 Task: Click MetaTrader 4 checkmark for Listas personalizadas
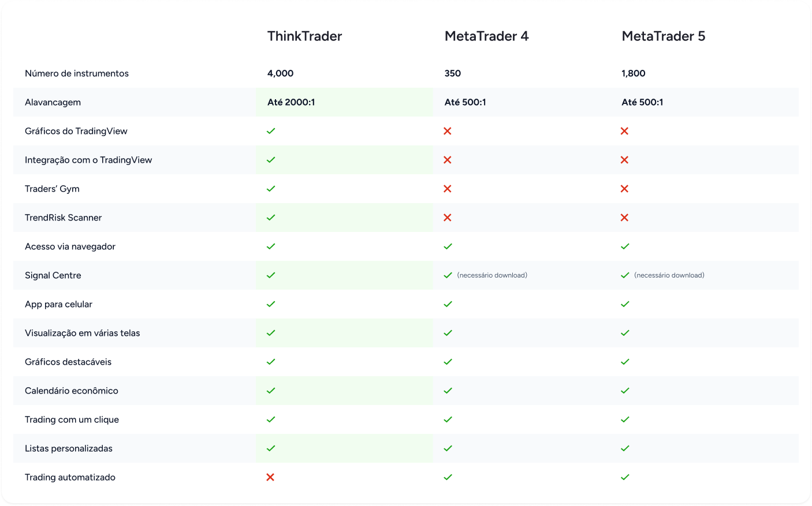[448, 448]
